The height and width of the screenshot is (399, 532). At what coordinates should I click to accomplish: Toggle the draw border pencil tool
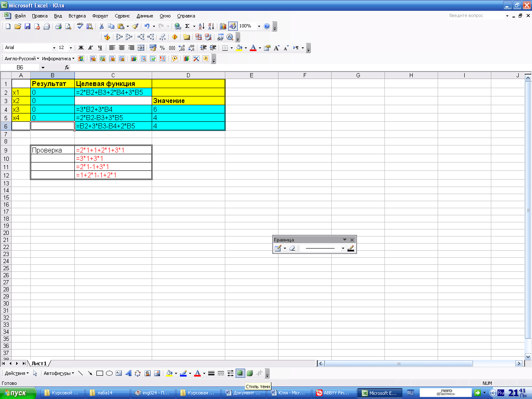[x=278, y=248]
